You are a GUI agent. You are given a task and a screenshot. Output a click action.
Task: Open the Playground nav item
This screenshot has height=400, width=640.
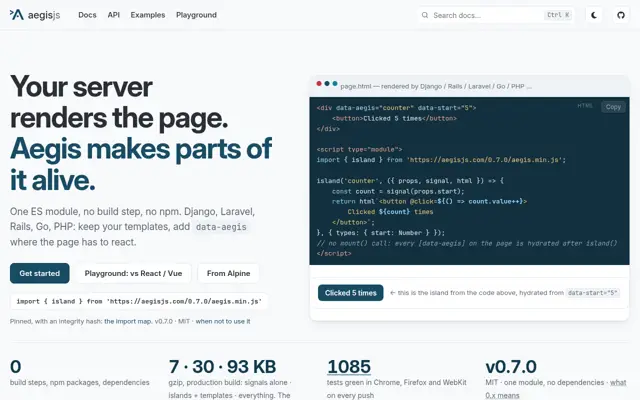pos(196,15)
